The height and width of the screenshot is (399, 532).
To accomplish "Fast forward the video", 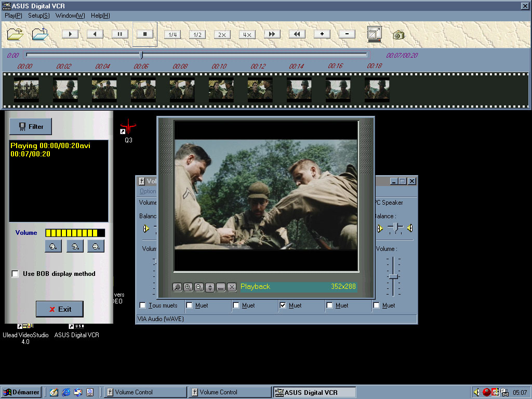I will (x=272, y=34).
